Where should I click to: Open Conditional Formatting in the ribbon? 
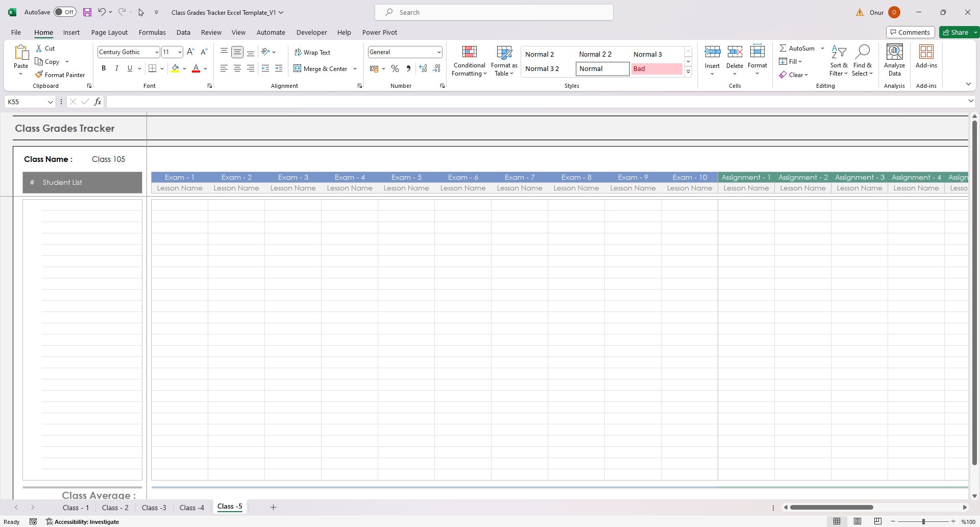(469, 60)
